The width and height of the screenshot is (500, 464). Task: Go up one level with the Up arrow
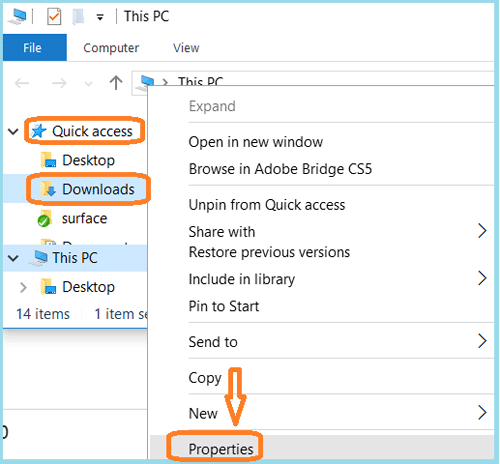click(x=116, y=82)
